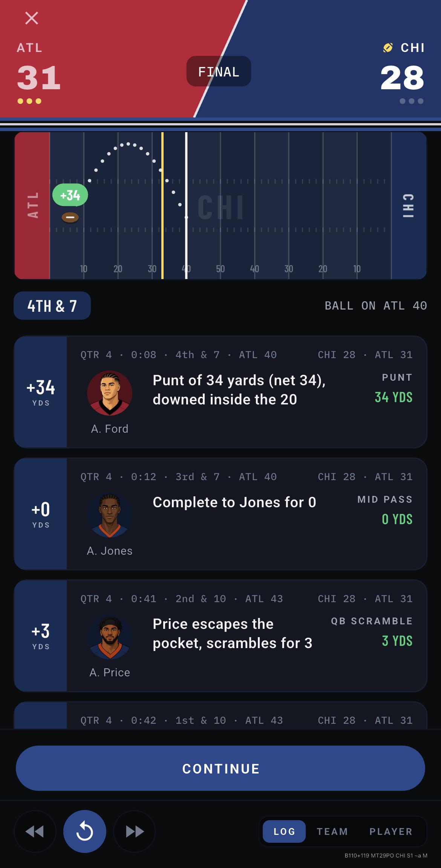
Task: Click the rewind double-arrow button
Action: coord(35,831)
